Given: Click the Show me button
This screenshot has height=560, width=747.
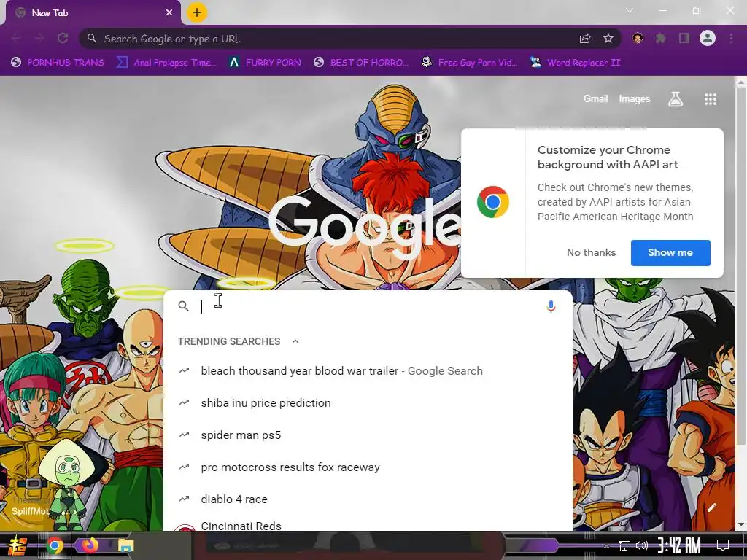Looking at the screenshot, I should [670, 253].
